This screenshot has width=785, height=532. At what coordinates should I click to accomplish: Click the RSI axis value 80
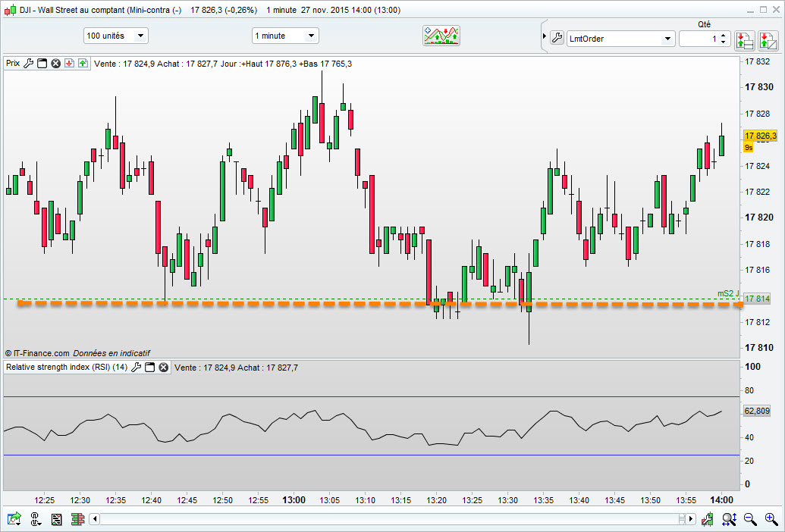pyautogui.click(x=749, y=390)
